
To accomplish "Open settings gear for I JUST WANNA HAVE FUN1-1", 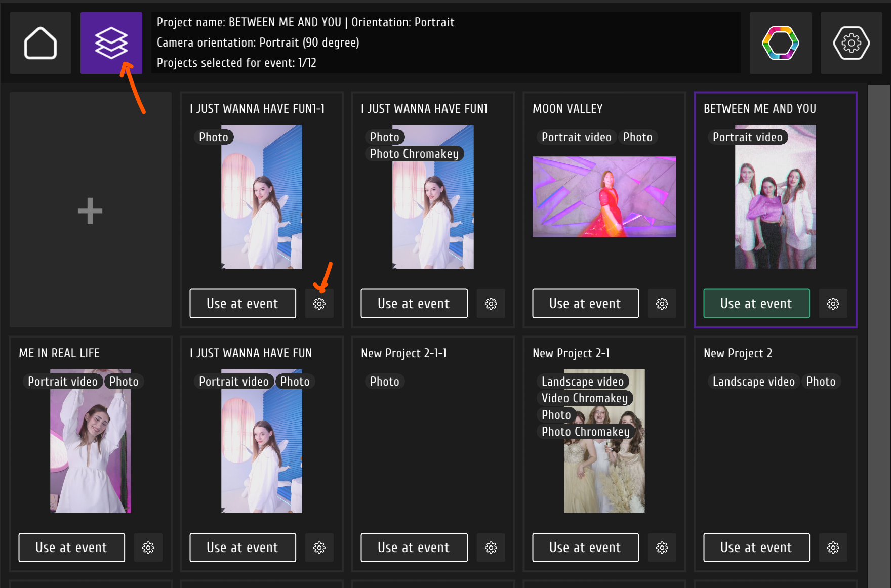I will pos(319,304).
